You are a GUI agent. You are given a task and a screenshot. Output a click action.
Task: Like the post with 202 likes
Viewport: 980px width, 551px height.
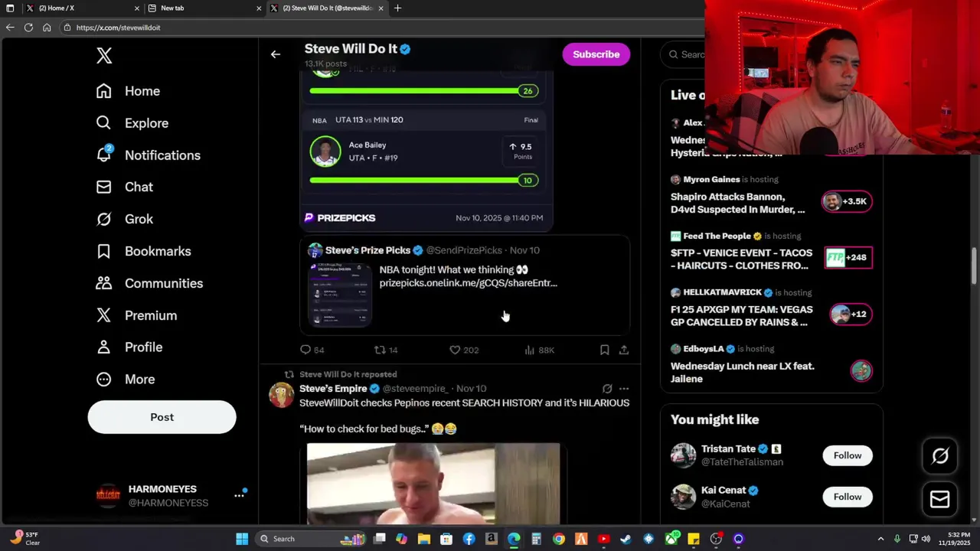point(455,350)
